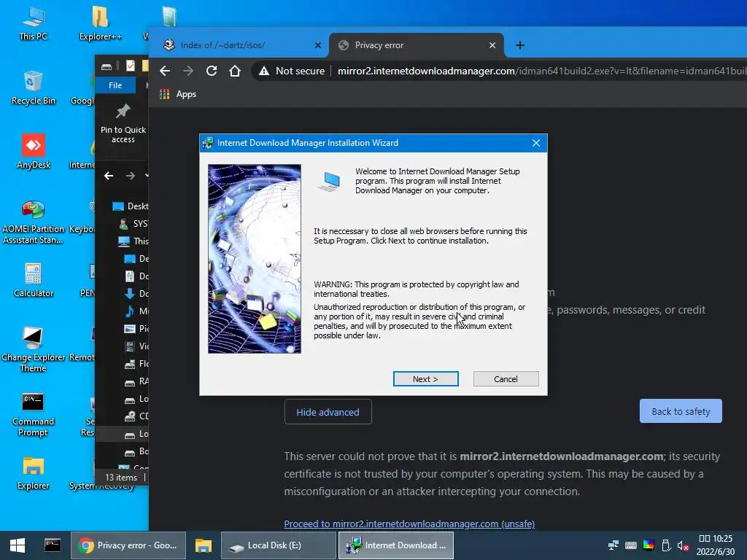This screenshot has height=560, width=747.
Task: Launch AnyDesk from desktop
Action: click(x=34, y=152)
